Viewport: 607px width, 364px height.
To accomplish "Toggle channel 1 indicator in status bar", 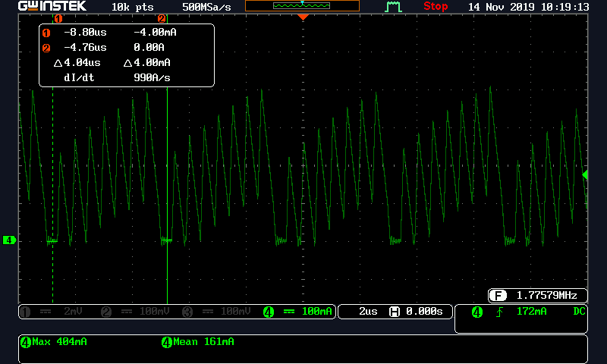I will [x=25, y=312].
